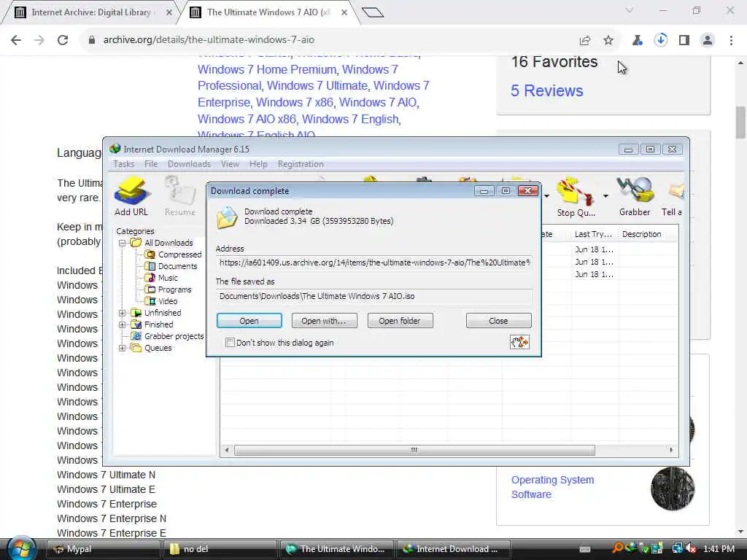This screenshot has height=560, width=747.
Task: Click the browser vertical scrollbar thumb
Action: coord(740,122)
